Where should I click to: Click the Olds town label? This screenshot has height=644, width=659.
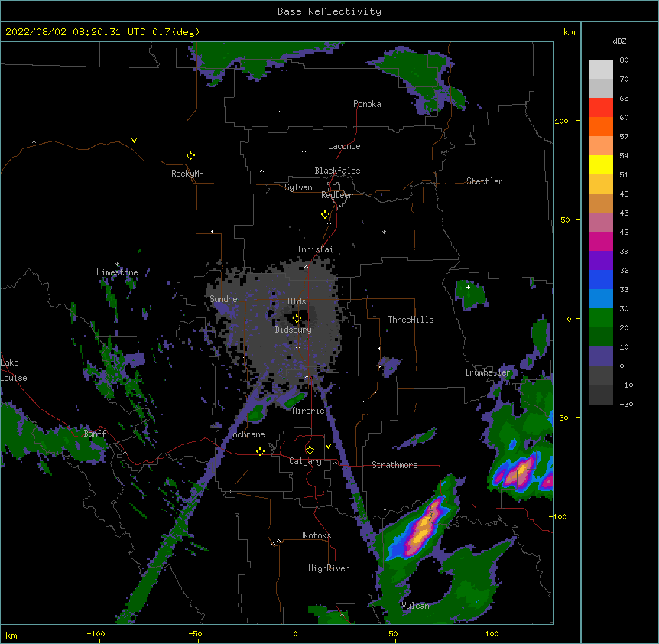[297, 301]
